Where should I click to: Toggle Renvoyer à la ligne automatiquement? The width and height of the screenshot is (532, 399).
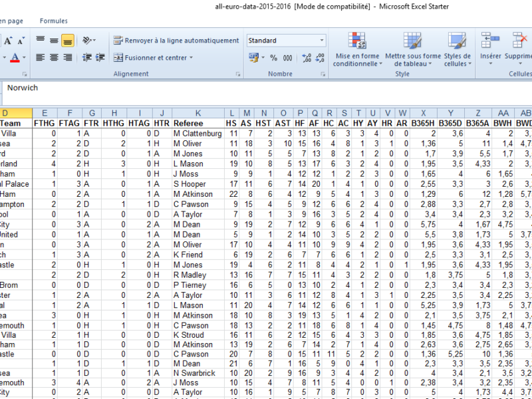coord(176,41)
